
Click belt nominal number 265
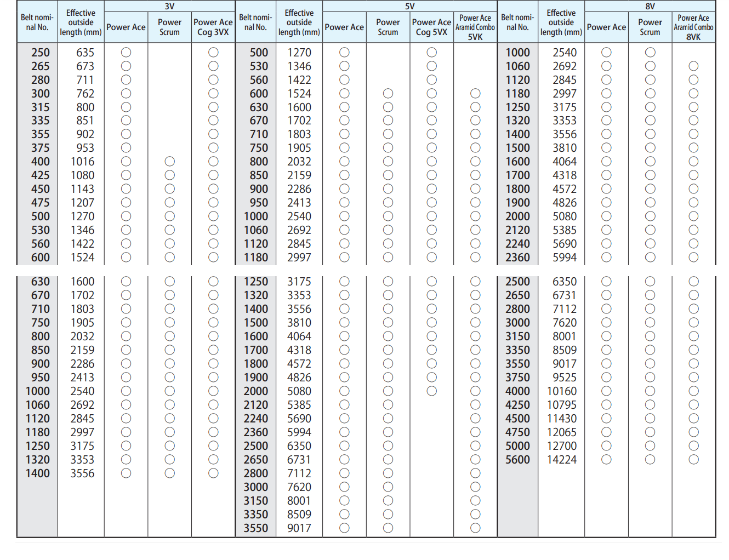point(41,66)
